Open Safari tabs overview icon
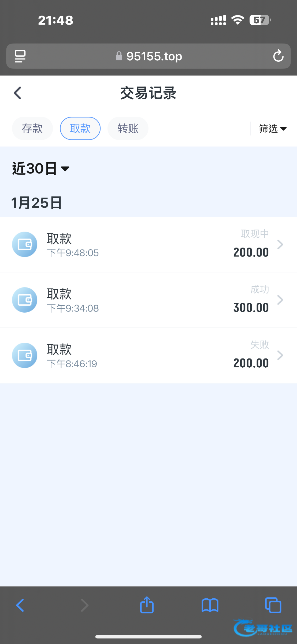The image size is (297, 644). [273, 605]
